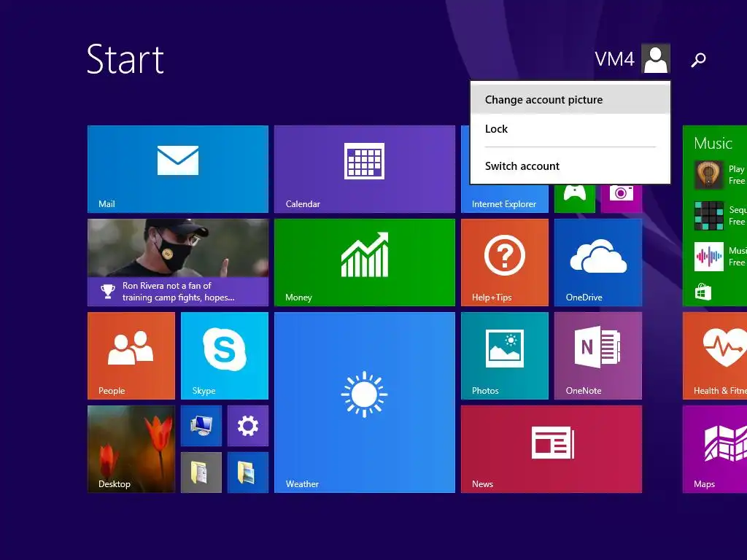Open the waveform music app icon
Viewport: 747px width, 560px height.
click(x=709, y=257)
